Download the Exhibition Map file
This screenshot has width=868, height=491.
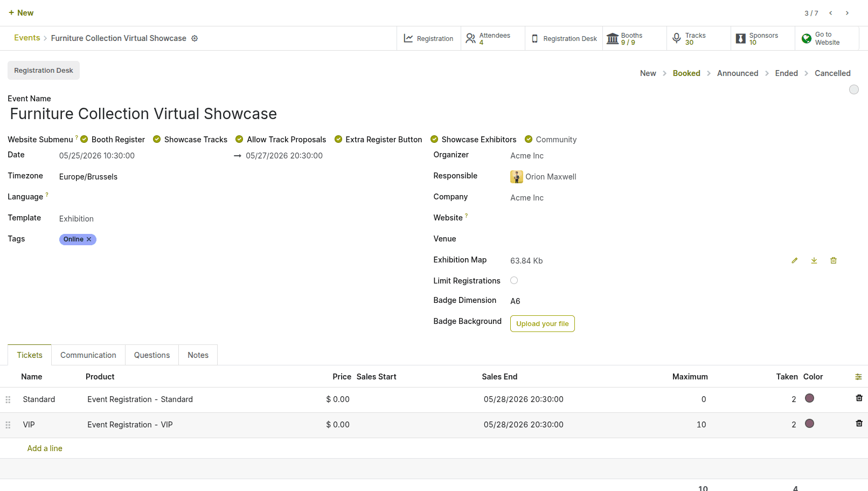(x=814, y=260)
